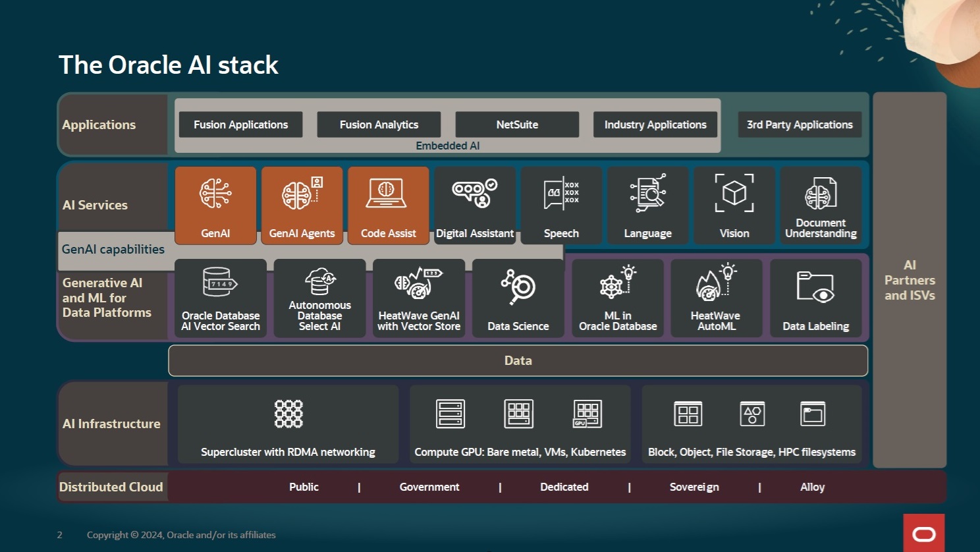Click the Oracle Database AI Vector Search icon
The height and width of the screenshot is (552, 980).
click(x=220, y=283)
